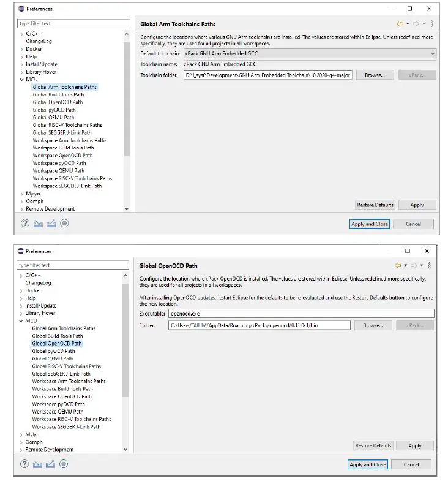448x484 pixels.
Task: Select Global RISC-V Toolchains Paths in top tree
Action: click(67, 125)
